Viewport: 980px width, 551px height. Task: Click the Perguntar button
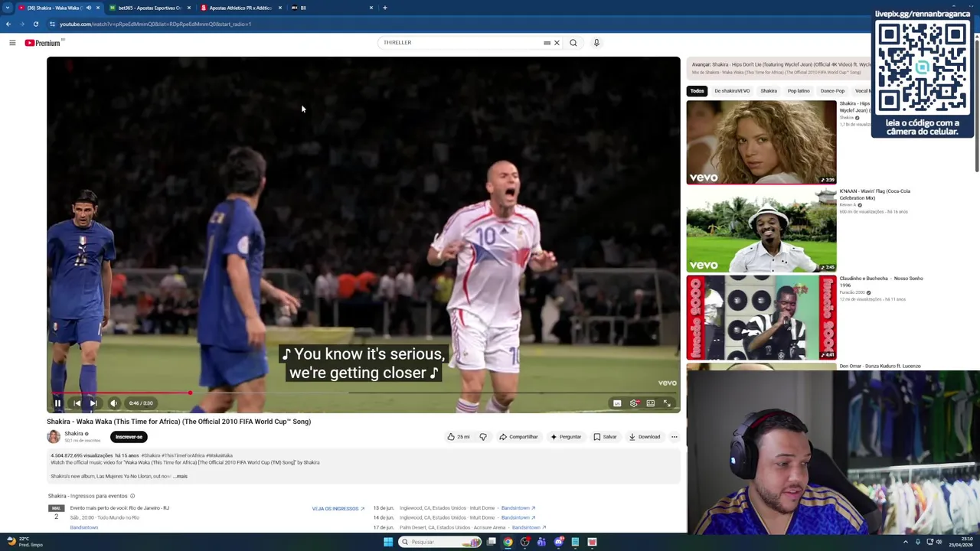pos(566,437)
